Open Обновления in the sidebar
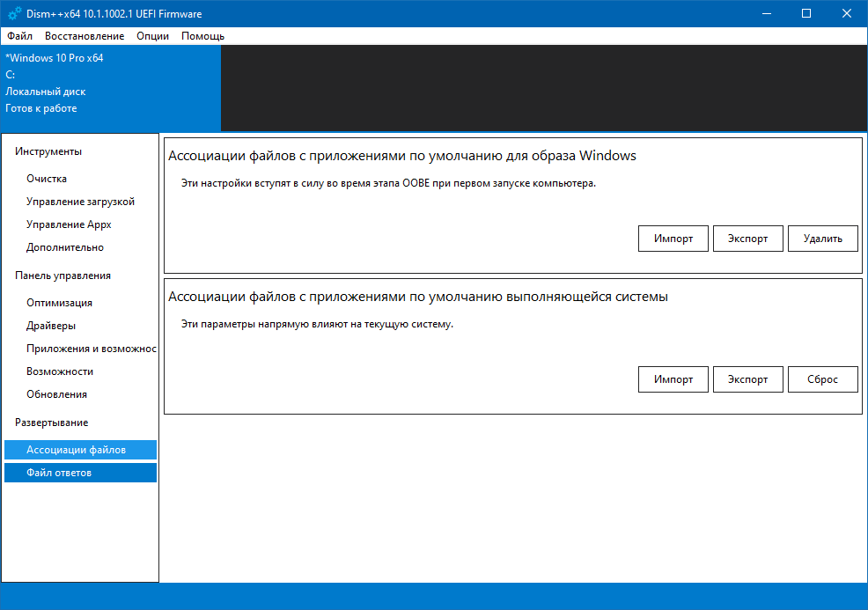The width and height of the screenshot is (868, 610). [x=56, y=394]
